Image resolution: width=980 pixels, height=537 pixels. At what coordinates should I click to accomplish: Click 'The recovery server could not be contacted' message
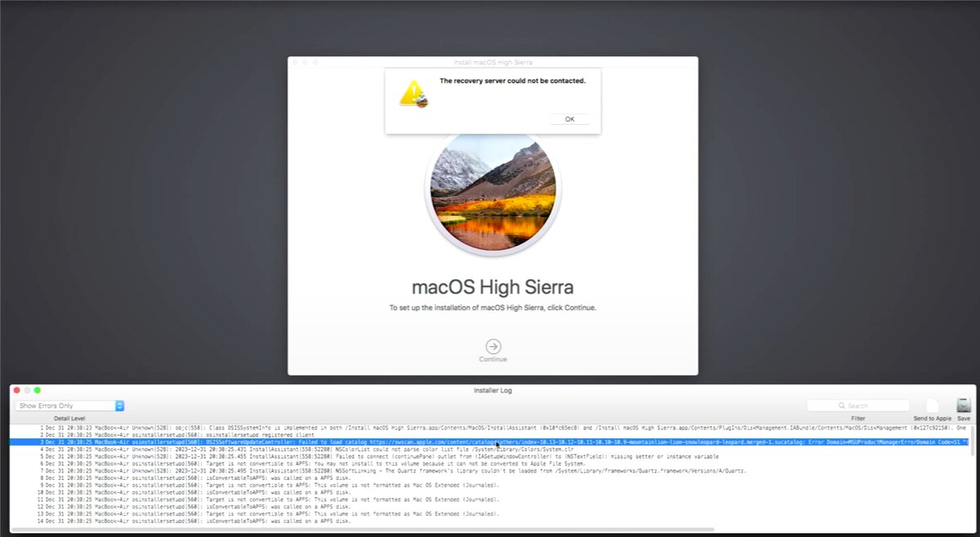(512, 81)
